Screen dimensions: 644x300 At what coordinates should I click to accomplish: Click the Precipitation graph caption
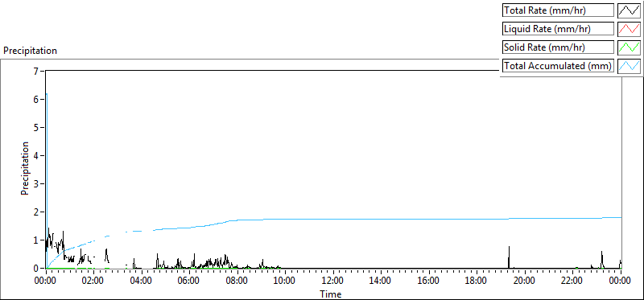click(30, 51)
